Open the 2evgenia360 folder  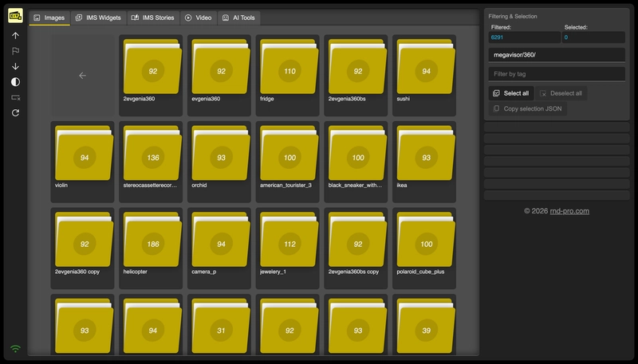click(x=151, y=76)
